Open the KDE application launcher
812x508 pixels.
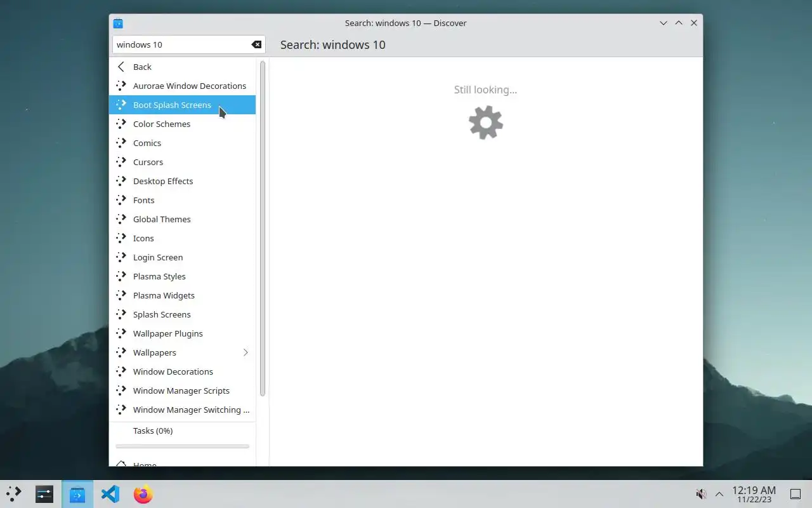click(x=13, y=494)
